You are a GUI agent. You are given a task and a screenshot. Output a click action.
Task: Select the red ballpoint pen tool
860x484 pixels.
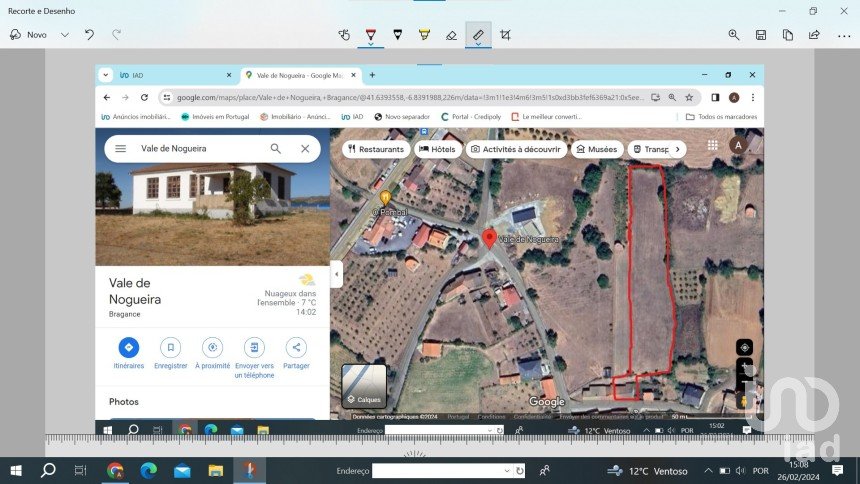click(x=371, y=35)
